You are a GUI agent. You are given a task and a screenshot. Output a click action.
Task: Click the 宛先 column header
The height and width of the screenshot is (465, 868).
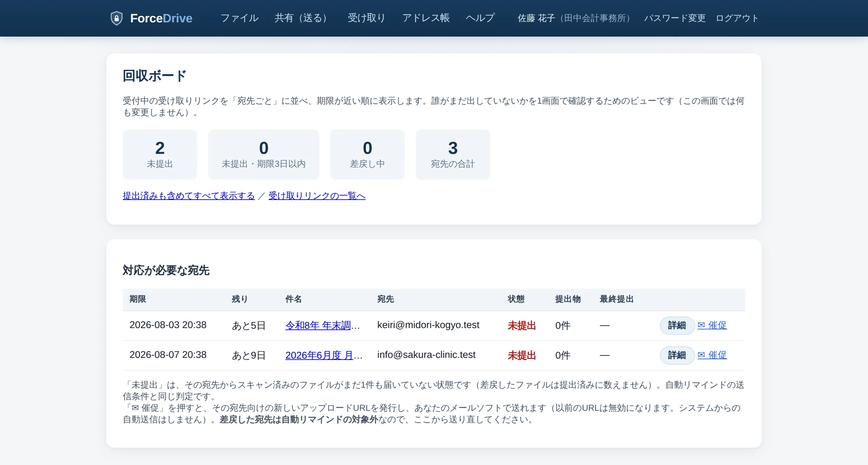click(386, 299)
